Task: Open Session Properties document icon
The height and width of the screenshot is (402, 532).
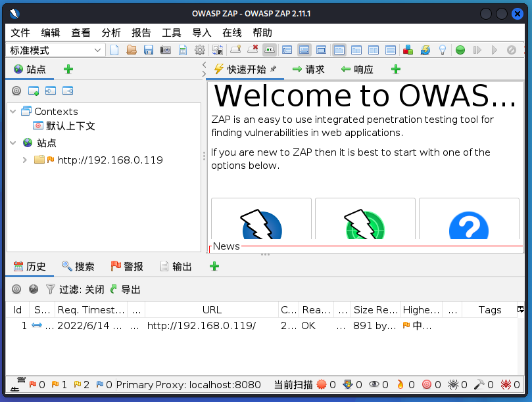Action: (183, 50)
